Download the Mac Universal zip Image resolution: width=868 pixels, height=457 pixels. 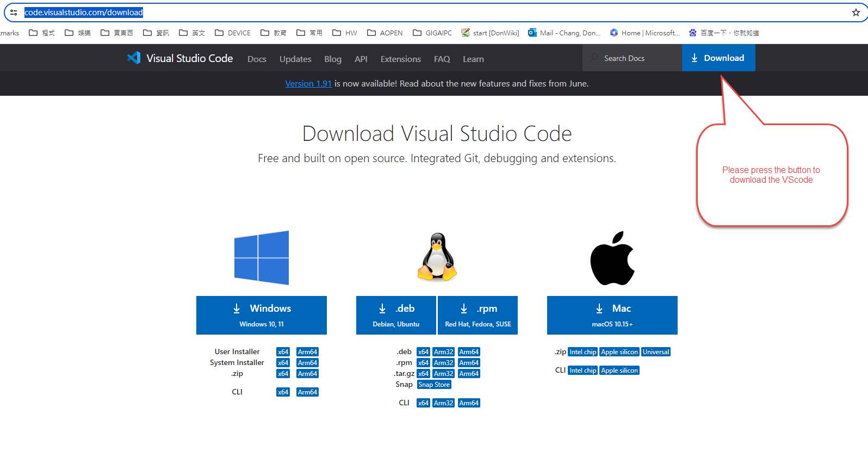[655, 352]
